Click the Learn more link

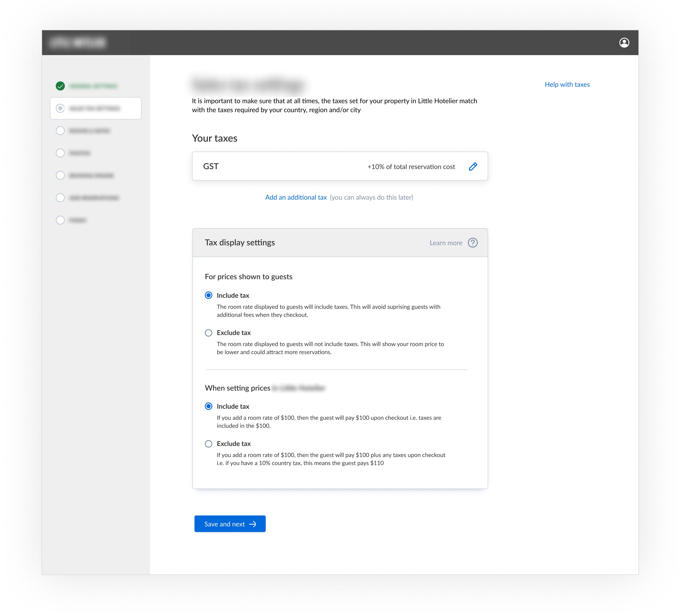(x=445, y=243)
